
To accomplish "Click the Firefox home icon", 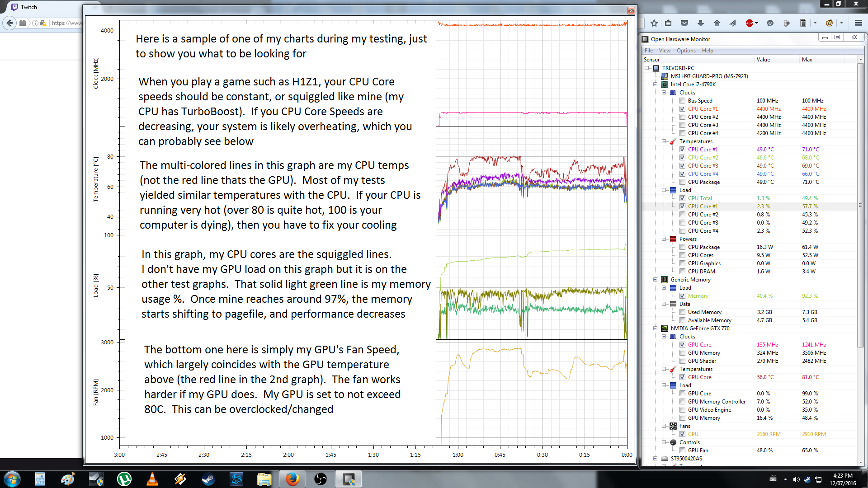I will (x=717, y=23).
